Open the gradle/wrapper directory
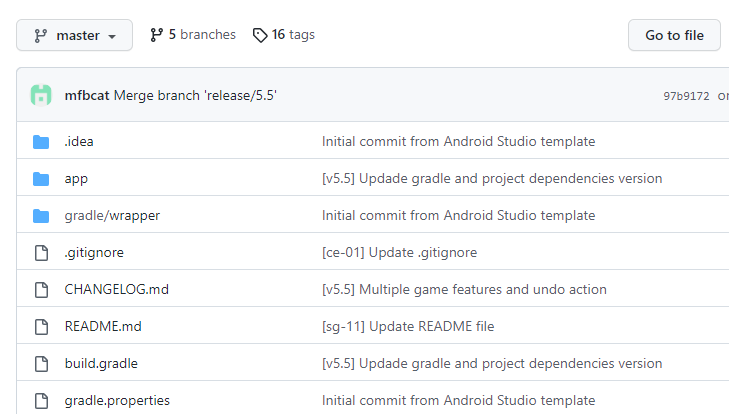Screen dimensions: 729x414 [112, 216]
